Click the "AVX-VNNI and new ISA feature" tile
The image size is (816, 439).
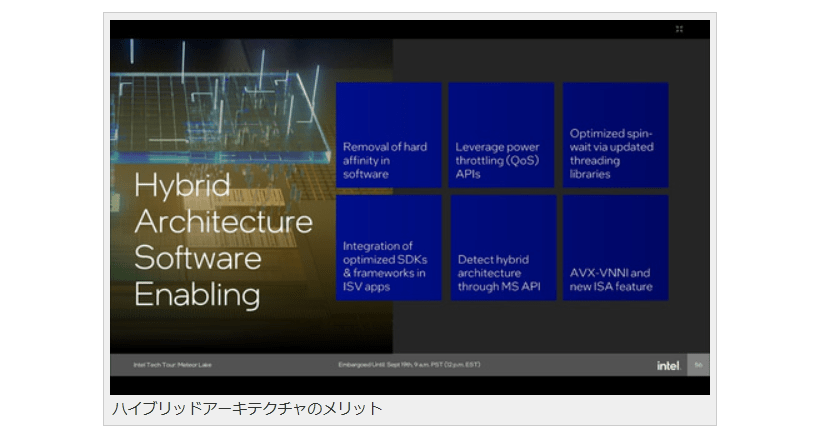615,248
